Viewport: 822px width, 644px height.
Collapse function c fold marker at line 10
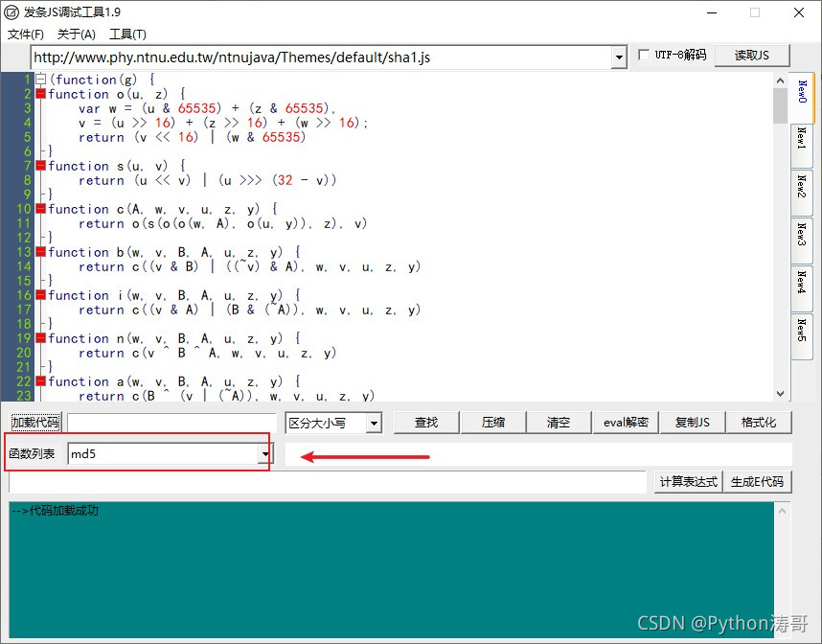pyautogui.click(x=40, y=209)
